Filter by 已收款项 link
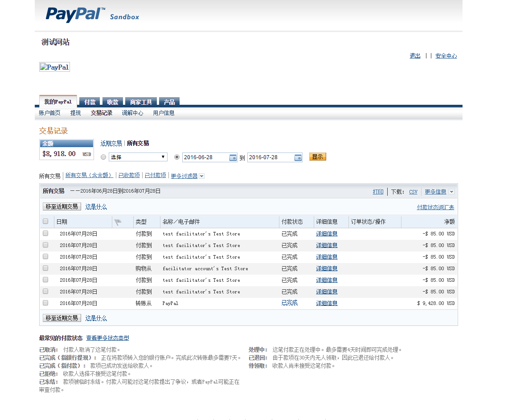The image size is (520, 420). pyautogui.click(x=129, y=175)
